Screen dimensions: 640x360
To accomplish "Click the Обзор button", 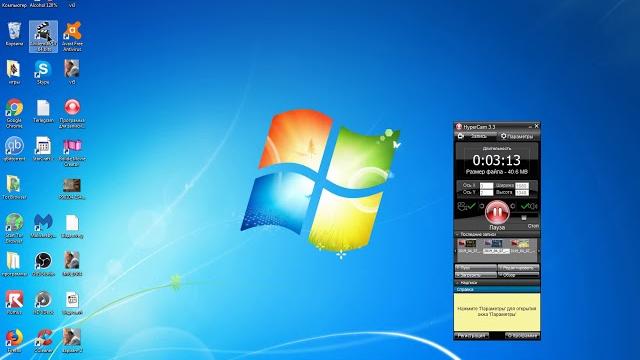I will pyautogui.click(x=518, y=276).
